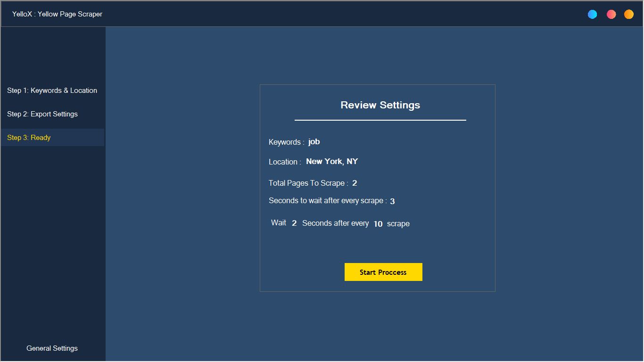The height and width of the screenshot is (362, 644).
Task: Select Step 3: Ready
Action: click(x=52, y=138)
